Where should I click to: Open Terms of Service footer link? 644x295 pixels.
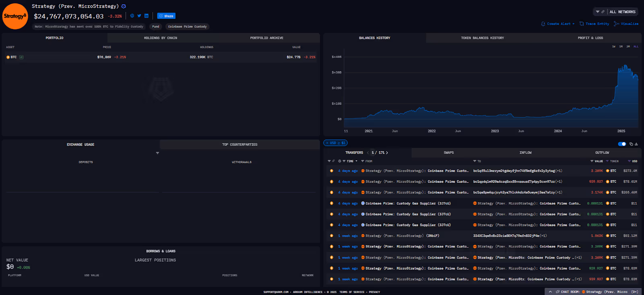(352, 292)
